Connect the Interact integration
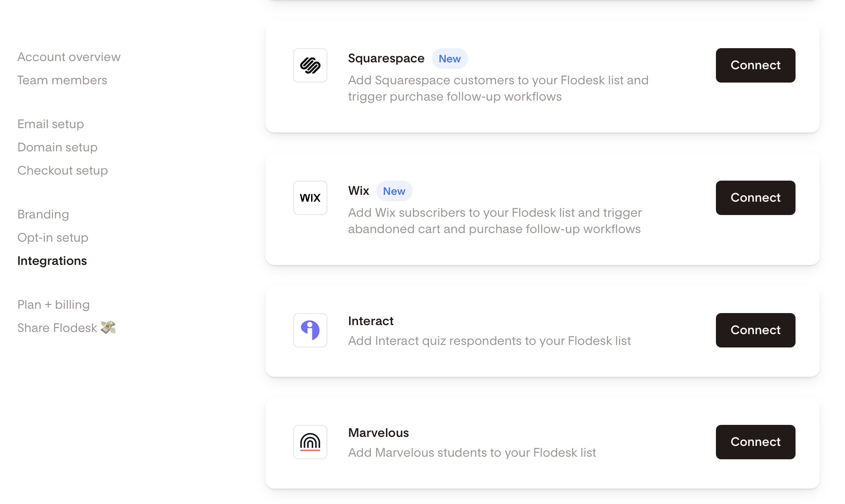845x504 pixels. tap(756, 330)
